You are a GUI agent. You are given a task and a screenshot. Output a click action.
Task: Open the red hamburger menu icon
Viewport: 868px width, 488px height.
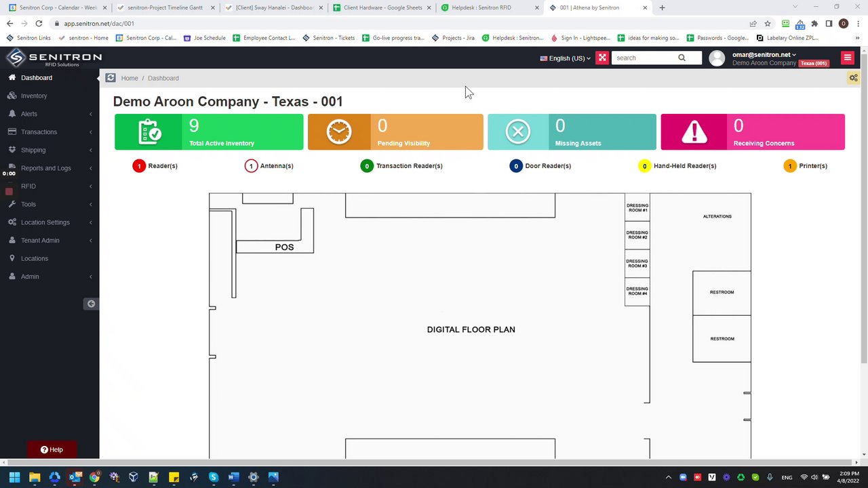tap(847, 58)
